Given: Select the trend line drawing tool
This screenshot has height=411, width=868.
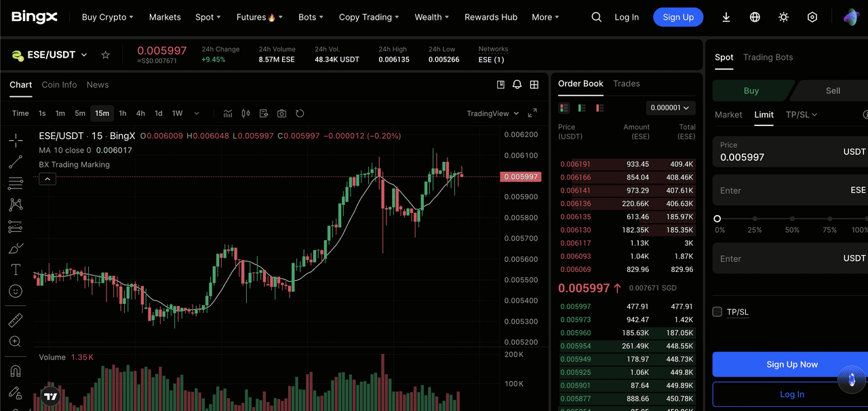Looking at the screenshot, I should (16, 161).
